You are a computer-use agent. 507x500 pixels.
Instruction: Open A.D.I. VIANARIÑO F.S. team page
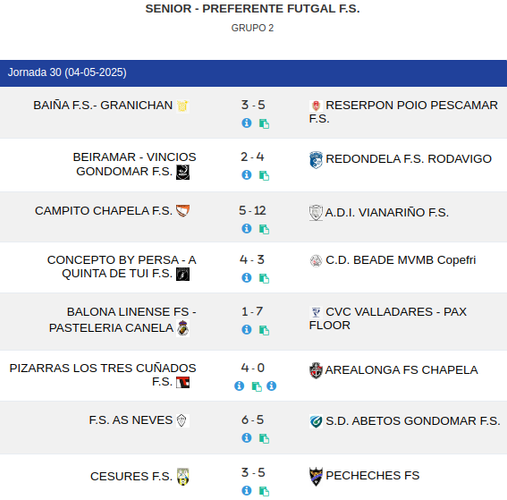click(x=387, y=213)
